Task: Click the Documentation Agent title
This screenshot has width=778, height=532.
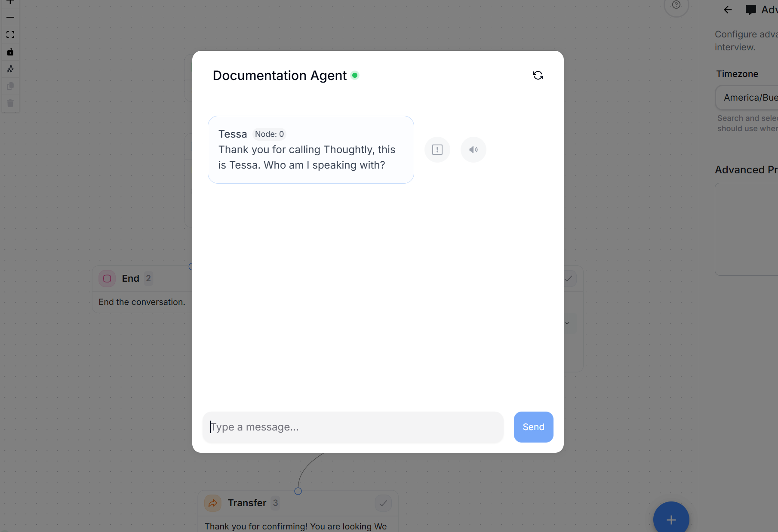Action: (x=280, y=76)
